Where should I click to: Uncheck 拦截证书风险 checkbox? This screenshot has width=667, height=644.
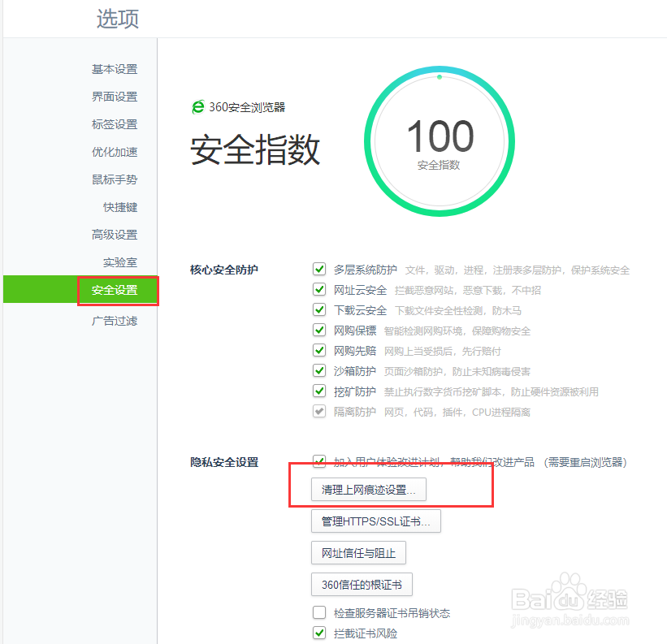coord(319,633)
